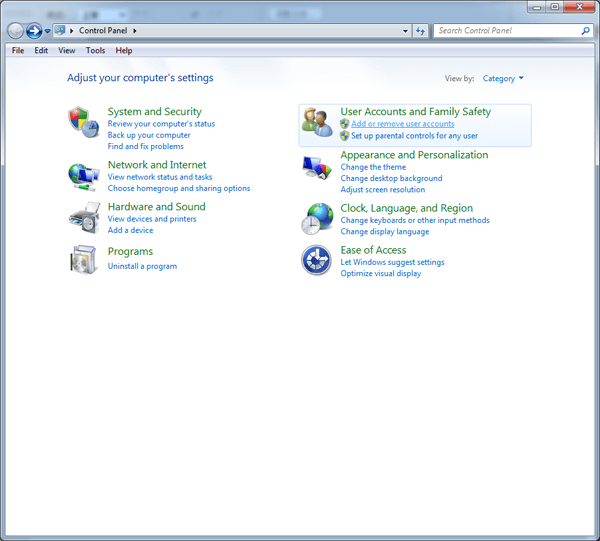Open System and Security shield icon

83,122
